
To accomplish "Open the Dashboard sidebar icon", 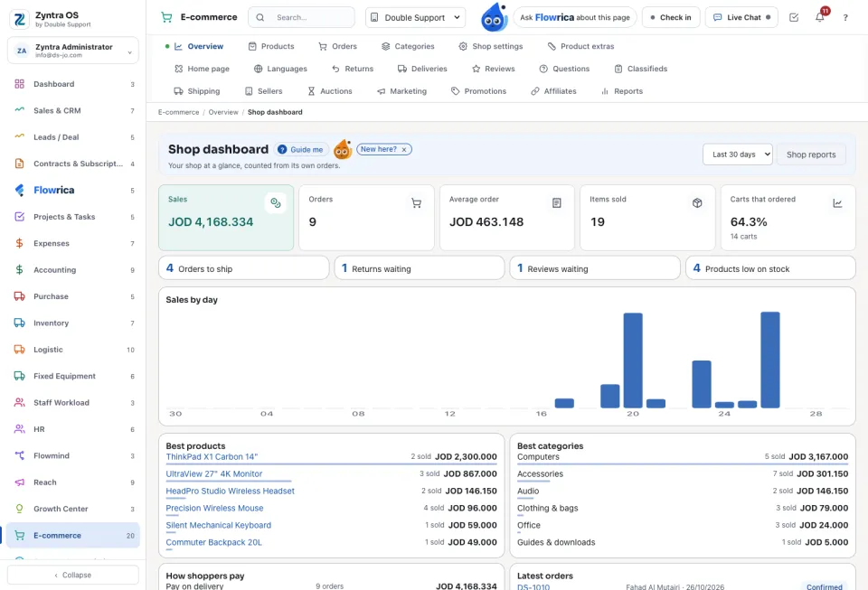I will coord(19,84).
